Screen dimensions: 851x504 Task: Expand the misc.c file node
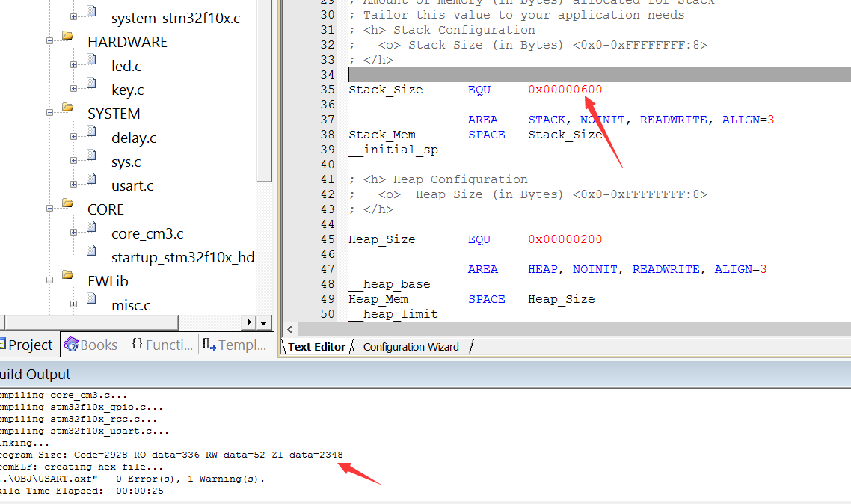[73, 304]
